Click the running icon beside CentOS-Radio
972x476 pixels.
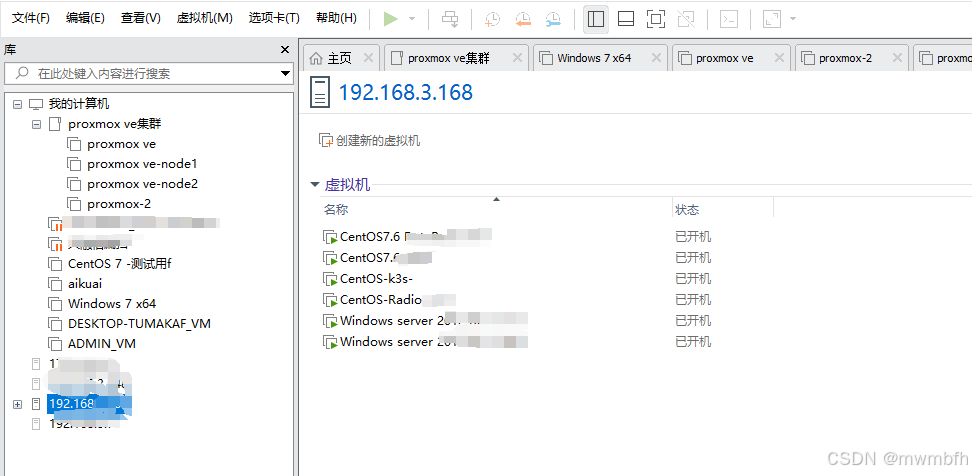(330, 301)
